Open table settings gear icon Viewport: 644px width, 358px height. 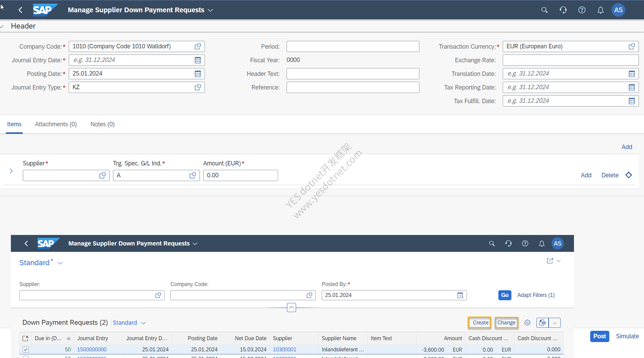coord(527,323)
